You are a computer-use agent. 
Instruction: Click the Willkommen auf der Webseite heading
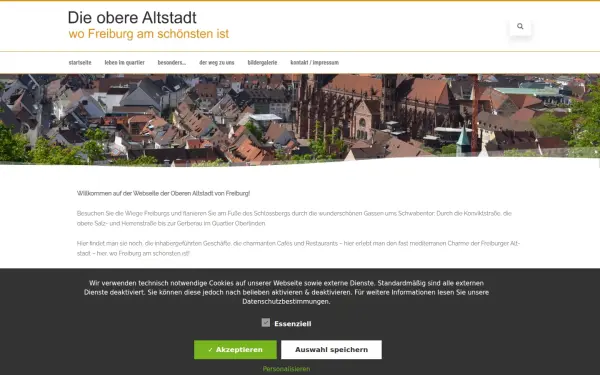(163, 193)
